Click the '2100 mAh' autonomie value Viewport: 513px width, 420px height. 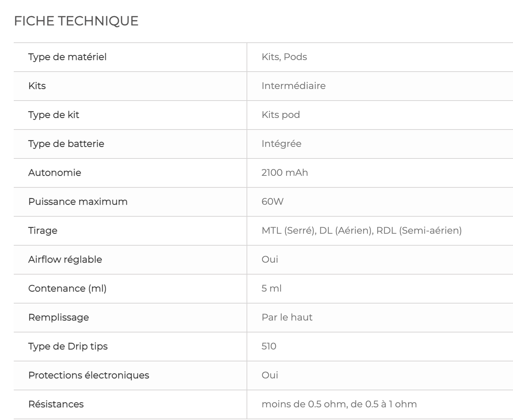(x=285, y=173)
